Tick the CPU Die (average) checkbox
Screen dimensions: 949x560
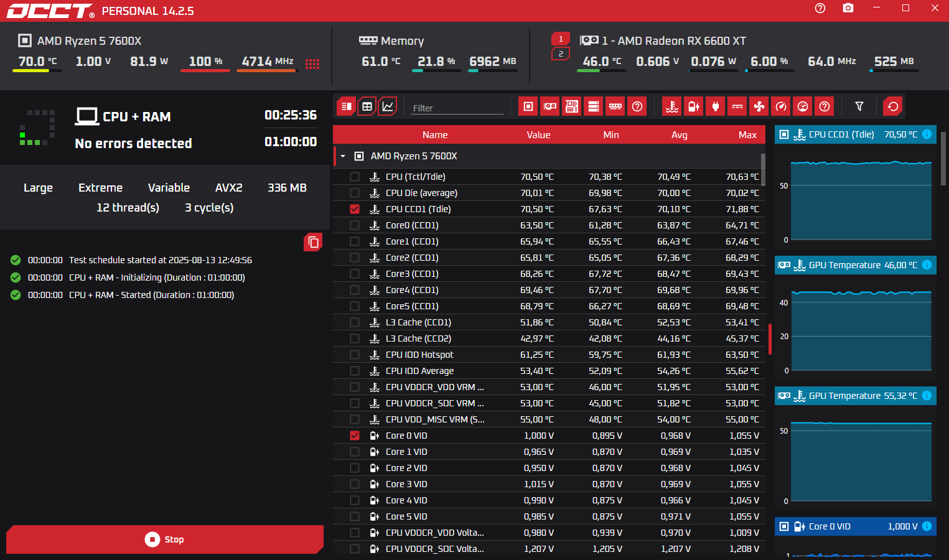355,193
